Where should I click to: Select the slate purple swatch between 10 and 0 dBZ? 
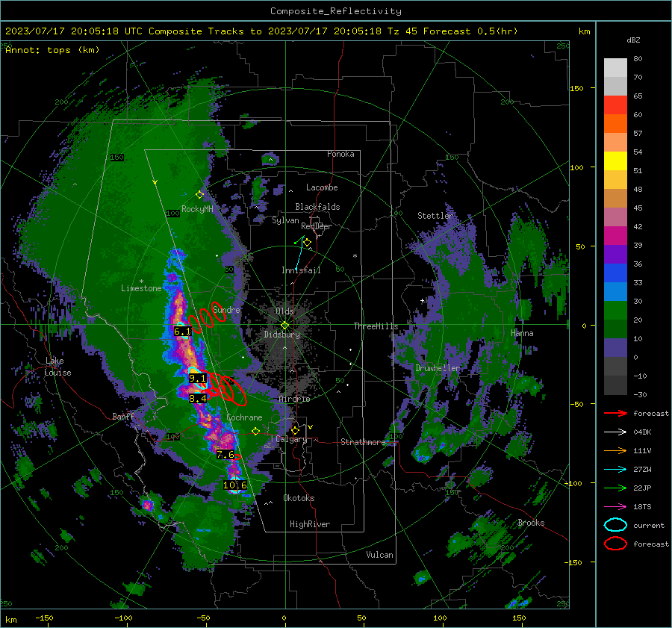[615, 348]
